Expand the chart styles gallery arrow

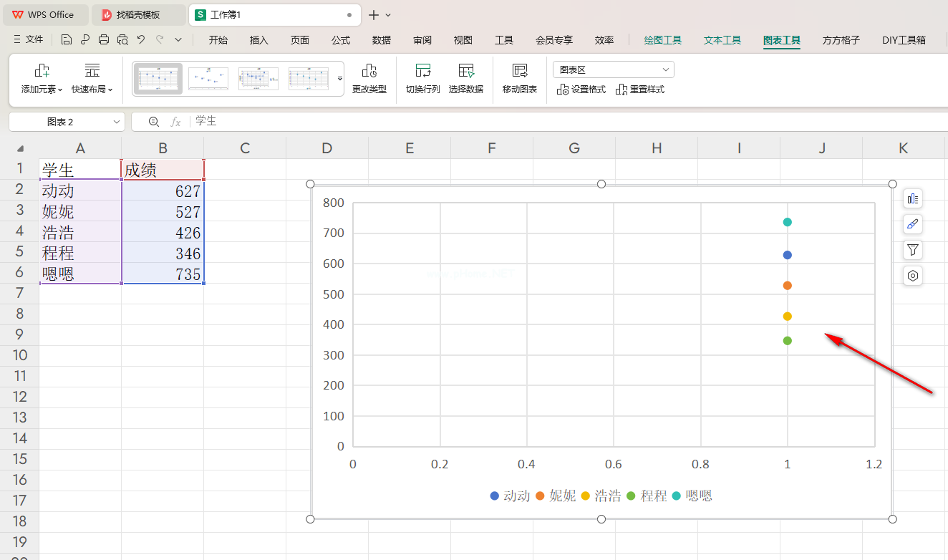click(x=340, y=78)
